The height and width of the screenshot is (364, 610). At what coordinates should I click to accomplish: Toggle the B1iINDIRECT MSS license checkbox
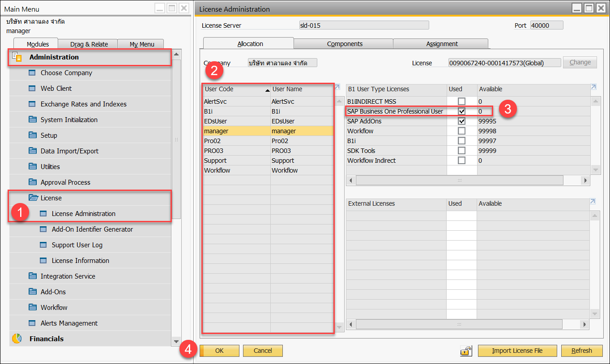click(461, 102)
